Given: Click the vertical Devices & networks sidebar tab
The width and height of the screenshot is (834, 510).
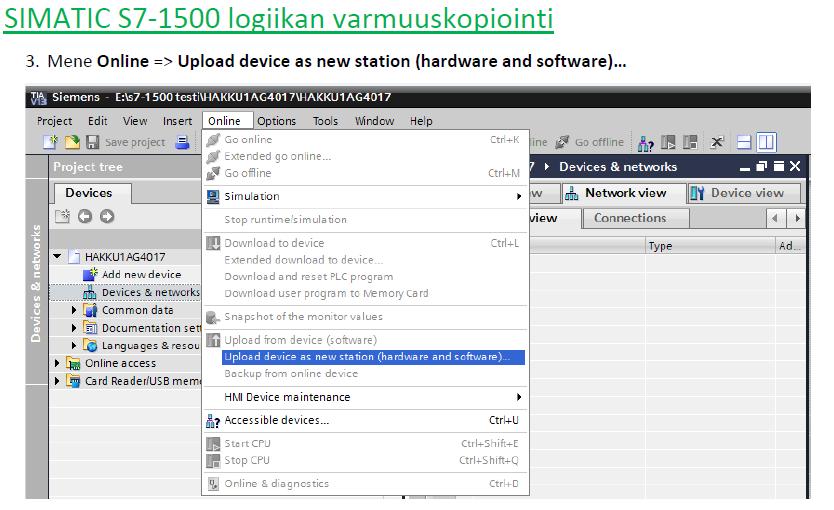Looking at the screenshot, I should [36, 282].
